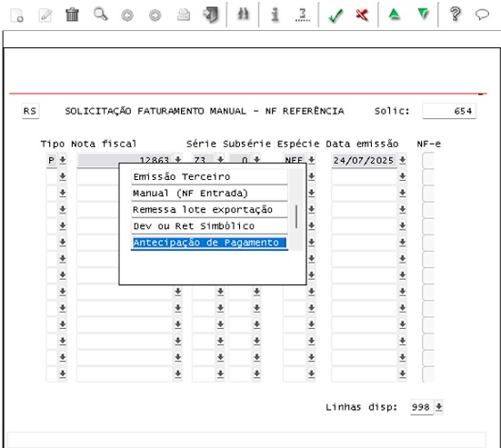Open the Tipo lookup arrow in first row
The image size is (501, 448).
click(x=63, y=160)
